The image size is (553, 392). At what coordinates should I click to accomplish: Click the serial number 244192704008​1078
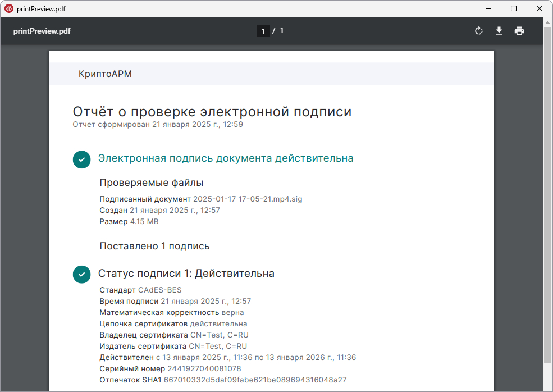204,368
